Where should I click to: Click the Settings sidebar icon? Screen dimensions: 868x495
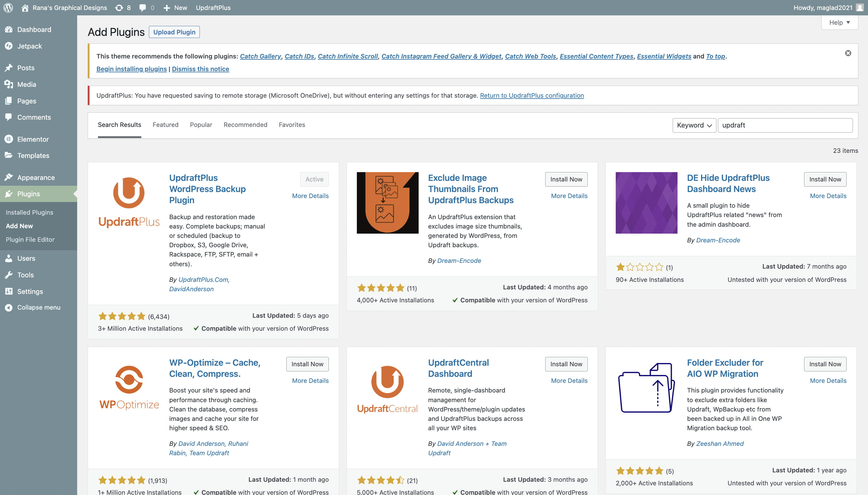9,291
